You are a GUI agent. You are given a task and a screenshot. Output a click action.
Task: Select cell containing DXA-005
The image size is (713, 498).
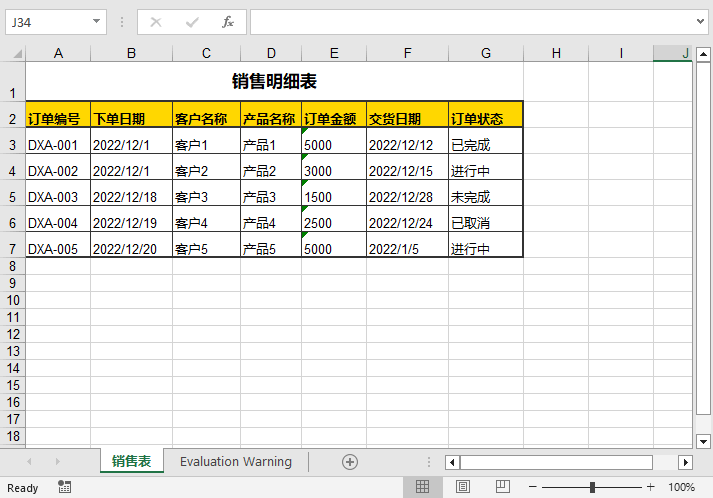click(x=58, y=244)
